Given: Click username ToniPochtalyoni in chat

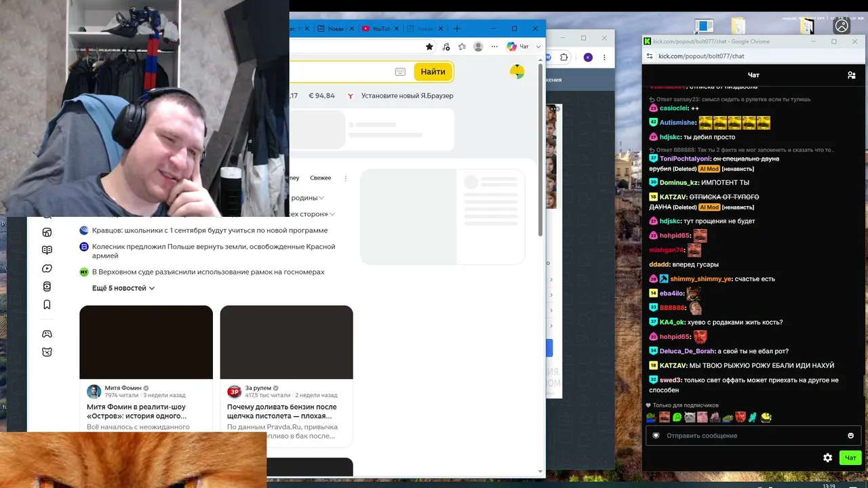Looking at the screenshot, I should pyautogui.click(x=684, y=159).
